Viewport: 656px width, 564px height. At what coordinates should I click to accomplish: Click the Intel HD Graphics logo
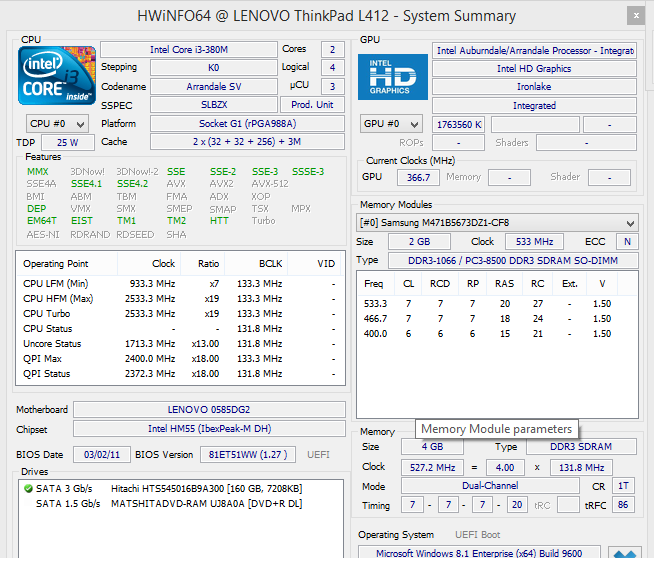point(392,77)
